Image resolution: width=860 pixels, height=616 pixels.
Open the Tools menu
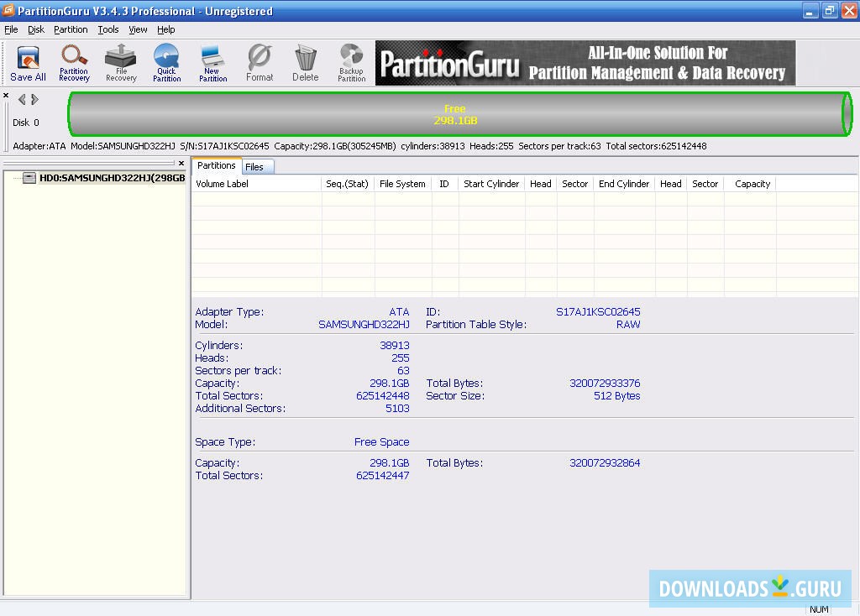tap(108, 29)
